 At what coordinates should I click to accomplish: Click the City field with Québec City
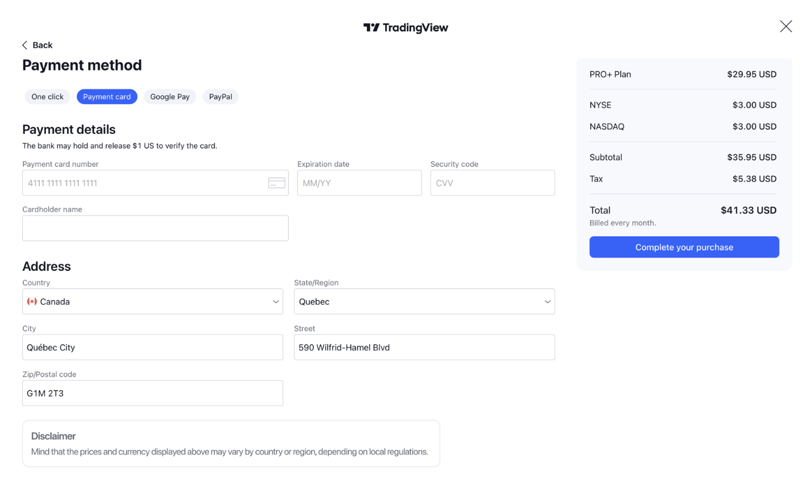coord(153,347)
